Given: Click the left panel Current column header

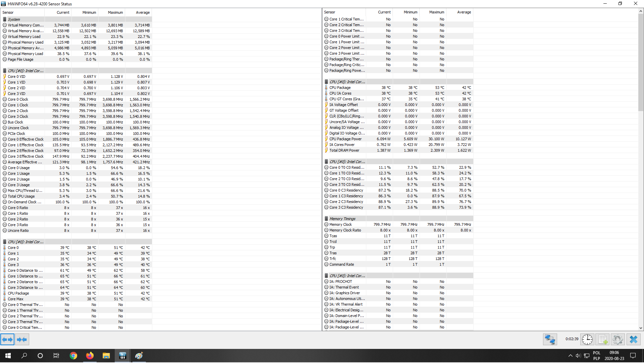Looking at the screenshot, I should 58,12.
